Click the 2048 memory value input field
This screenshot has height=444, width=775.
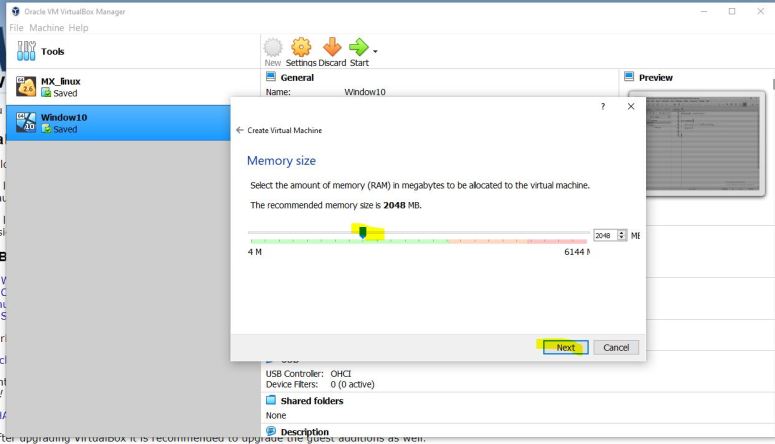click(x=603, y=235)
